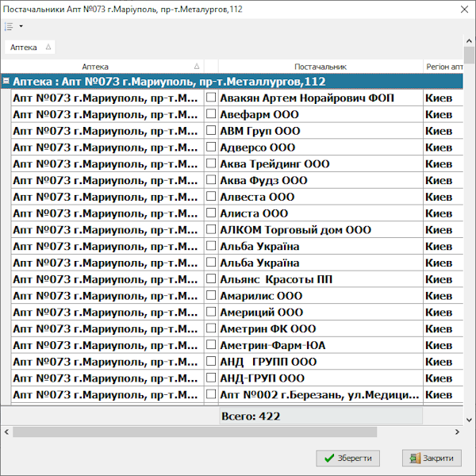Click the list view toolbar icon

10,27
